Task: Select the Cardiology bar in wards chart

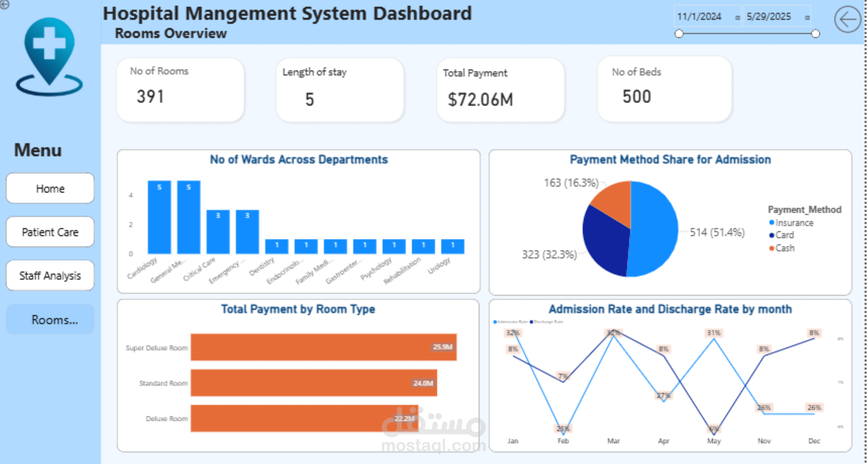Action: tap(159, 217)
